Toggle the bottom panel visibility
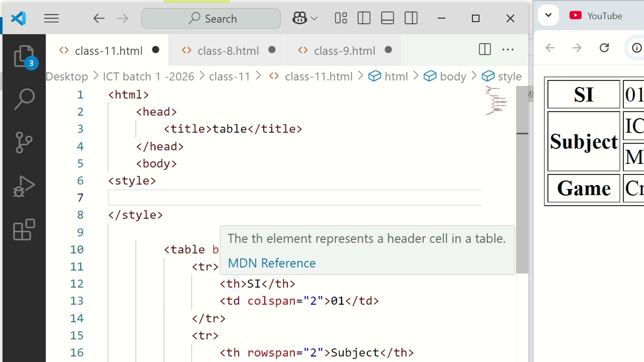This screenshot has height=362, width=644. click(x=387, y=19)
